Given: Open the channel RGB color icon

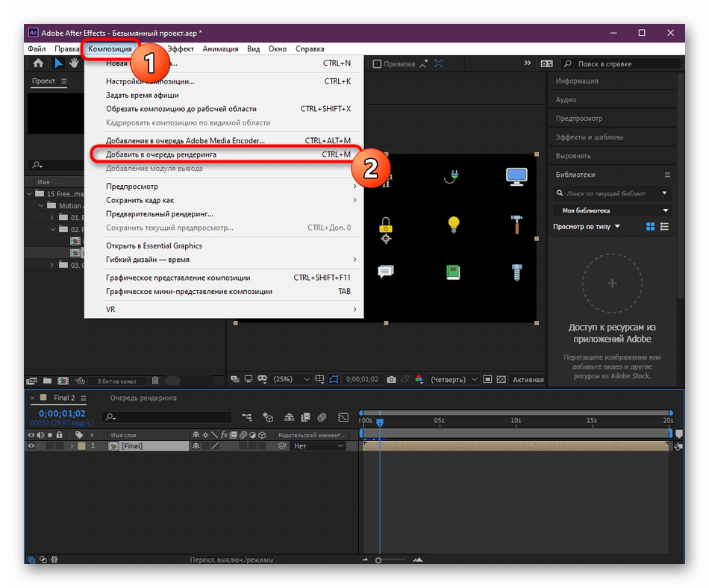Looking at the screenshot, I should point(419,380).
